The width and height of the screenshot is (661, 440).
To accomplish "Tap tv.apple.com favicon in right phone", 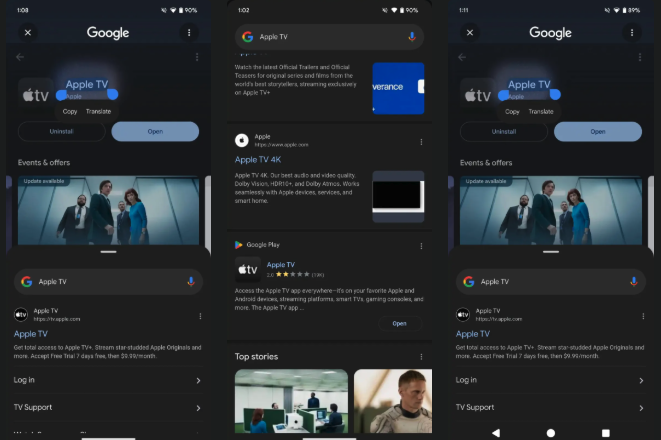I will (463, 314).
